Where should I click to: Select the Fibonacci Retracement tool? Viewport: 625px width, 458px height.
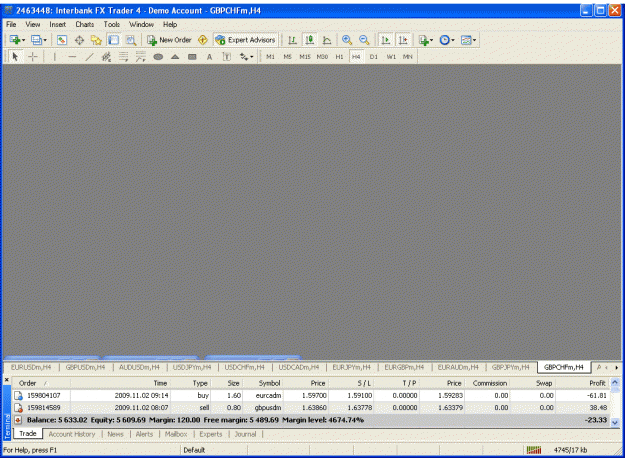coord(124,57)
